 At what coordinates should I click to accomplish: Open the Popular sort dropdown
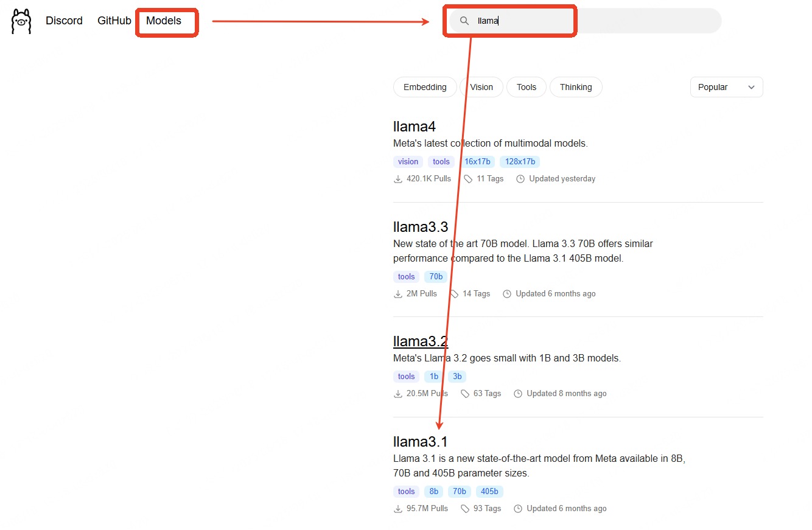[x=726, y=87]
